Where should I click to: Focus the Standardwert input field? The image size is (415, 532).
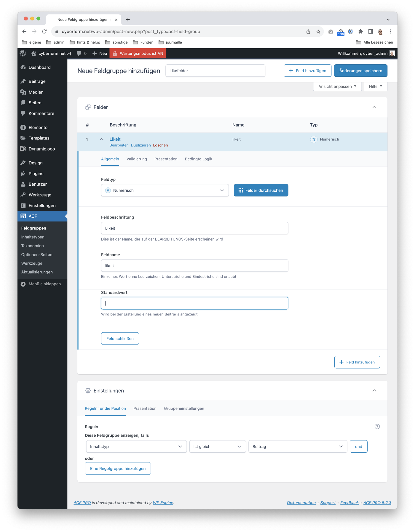pos(194,303)
